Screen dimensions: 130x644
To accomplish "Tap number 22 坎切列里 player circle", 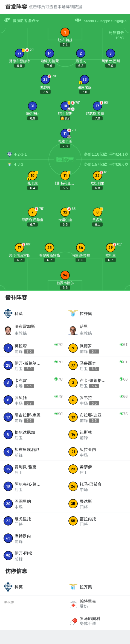I will click(x=97, y=176).
